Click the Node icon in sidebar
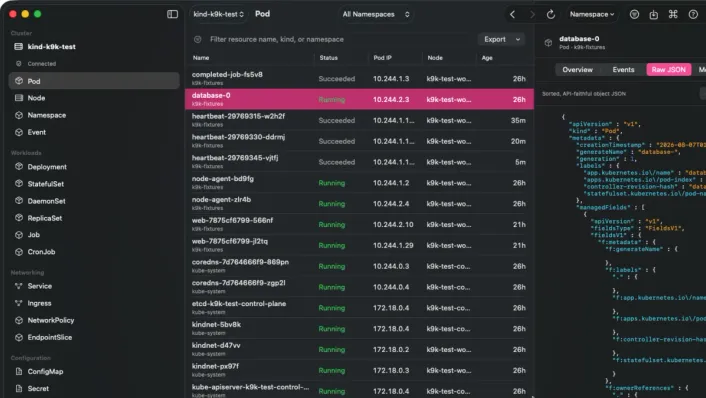The height and width of the screenshot is (398, 706). point(19,98)
